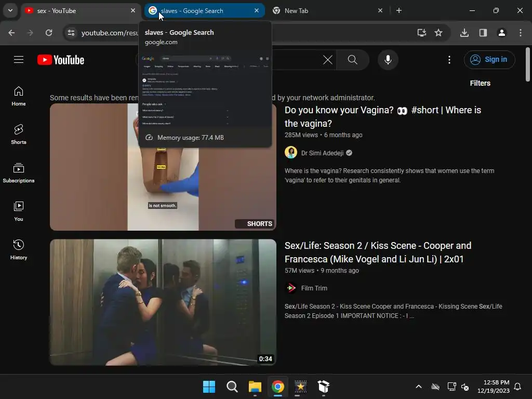Open Shorts in the YouTube sidebar

coord(19,135)
